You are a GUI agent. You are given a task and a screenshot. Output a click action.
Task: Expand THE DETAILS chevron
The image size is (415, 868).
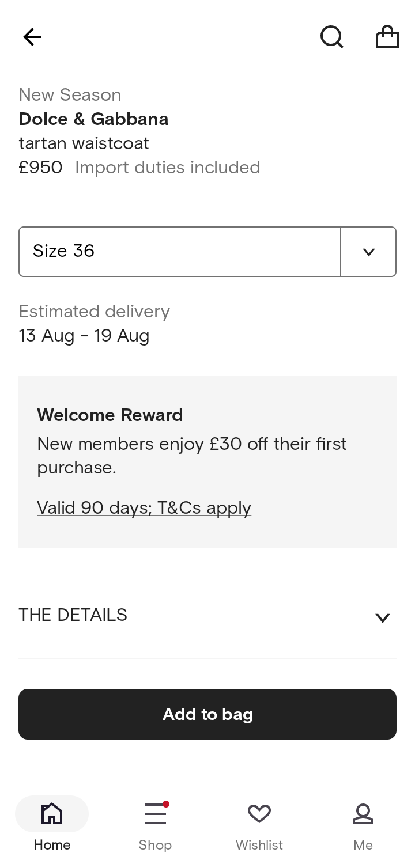point(383,618)
